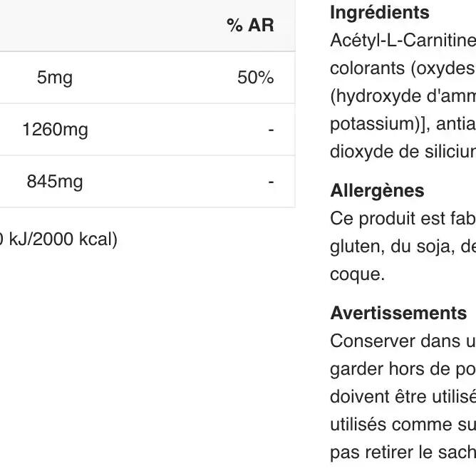The width and height of the screenshot is (476, 476).
Task: Click the "Ce produit est fab" line
Action: 403,219
